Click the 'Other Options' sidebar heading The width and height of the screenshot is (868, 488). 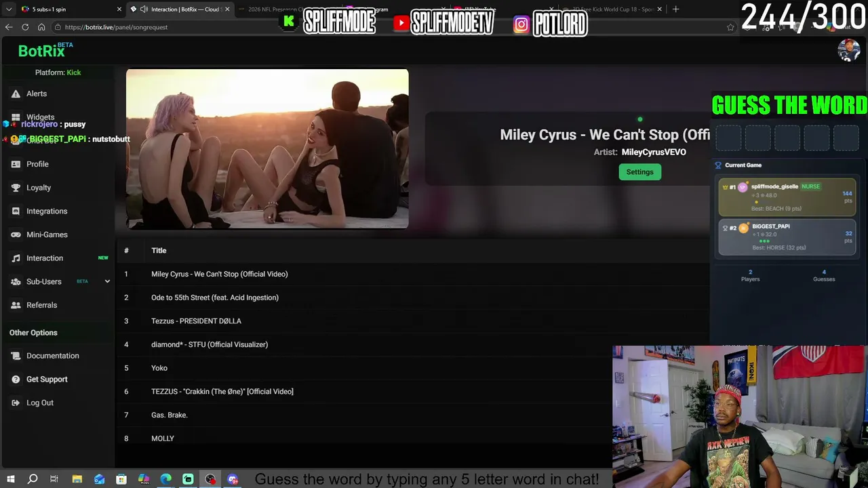(x=33, y=333)
